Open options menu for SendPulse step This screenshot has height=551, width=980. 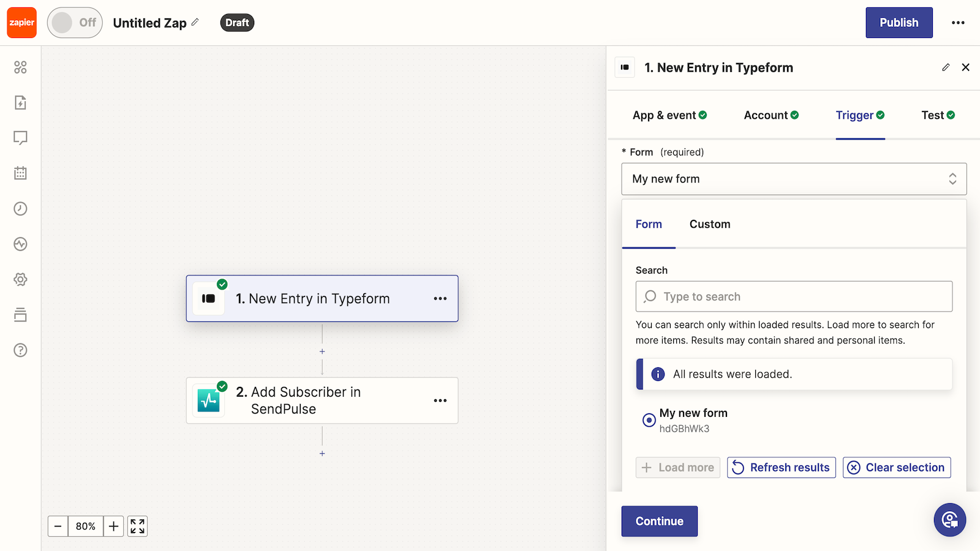click(440, 400)
